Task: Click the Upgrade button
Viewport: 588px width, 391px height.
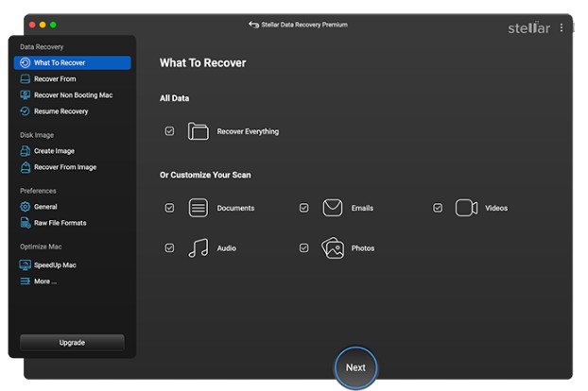Action: point(72,342)
